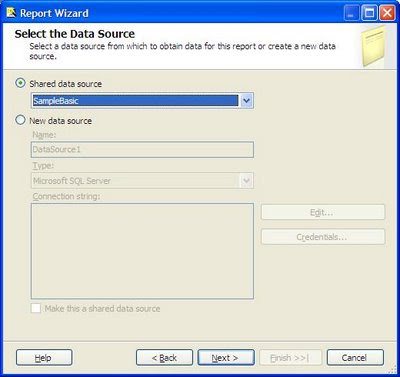Tick Make this a shared data source

(36, 308)
